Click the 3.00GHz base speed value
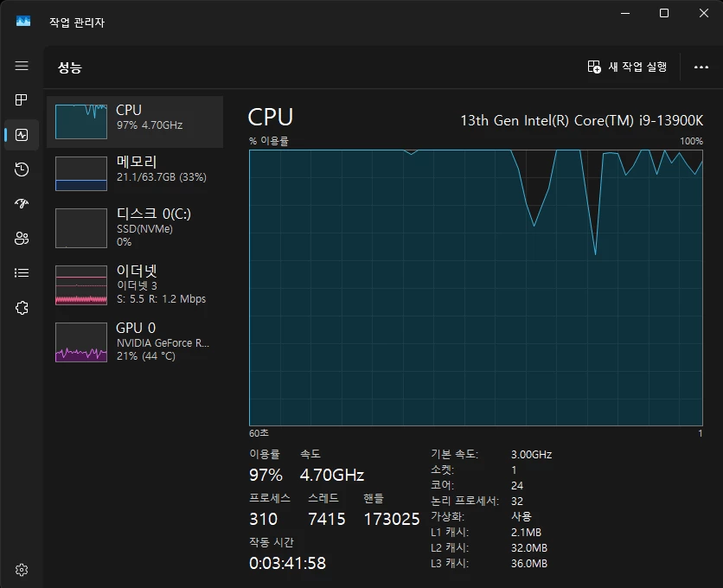Screen dimensions: 723x588 point(531,454)
